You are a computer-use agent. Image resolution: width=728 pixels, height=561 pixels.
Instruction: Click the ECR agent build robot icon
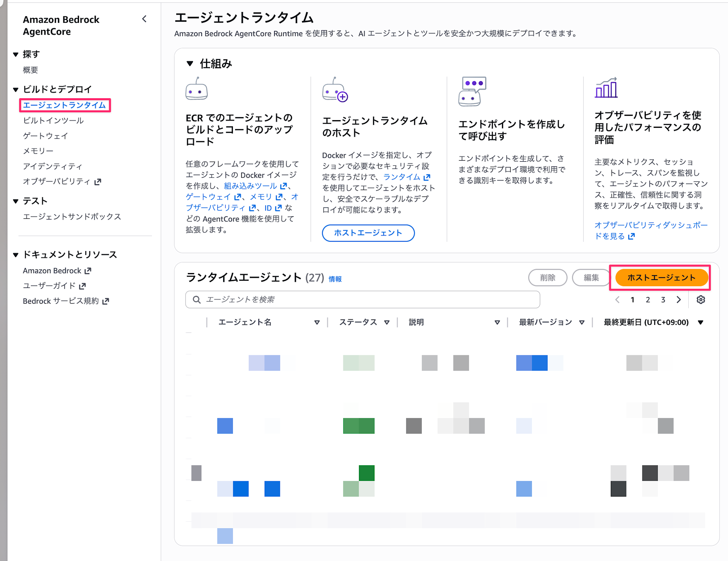[x=197, y=89]
